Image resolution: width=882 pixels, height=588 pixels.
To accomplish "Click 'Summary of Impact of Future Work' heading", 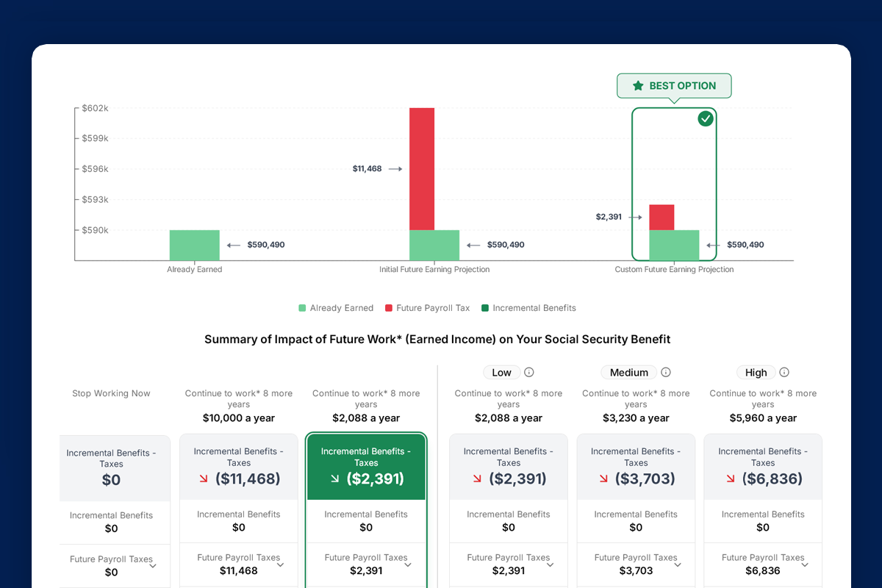I will [437, 340].
